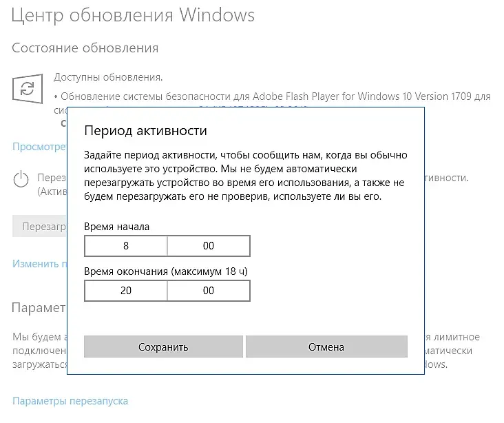Click the power icon beside restart text
This screenshot has width=504, height=423.
click(23, 180)
